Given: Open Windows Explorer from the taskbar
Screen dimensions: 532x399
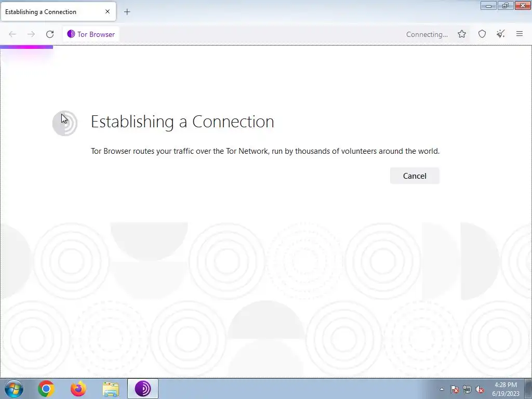Looking at the screenshot, I should point(111,389).
